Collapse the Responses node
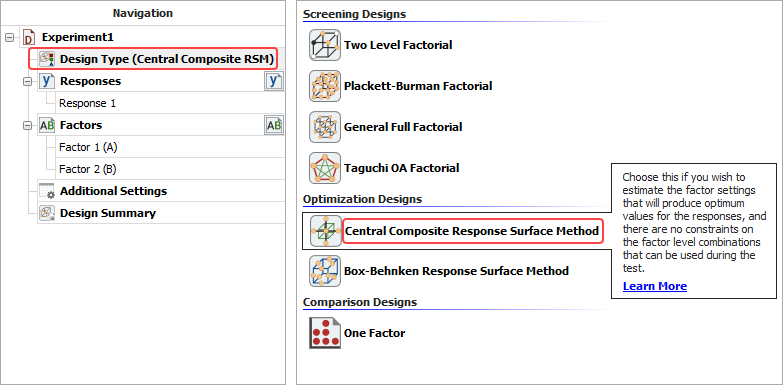This screenshot has height=385, width=783. 27,81
